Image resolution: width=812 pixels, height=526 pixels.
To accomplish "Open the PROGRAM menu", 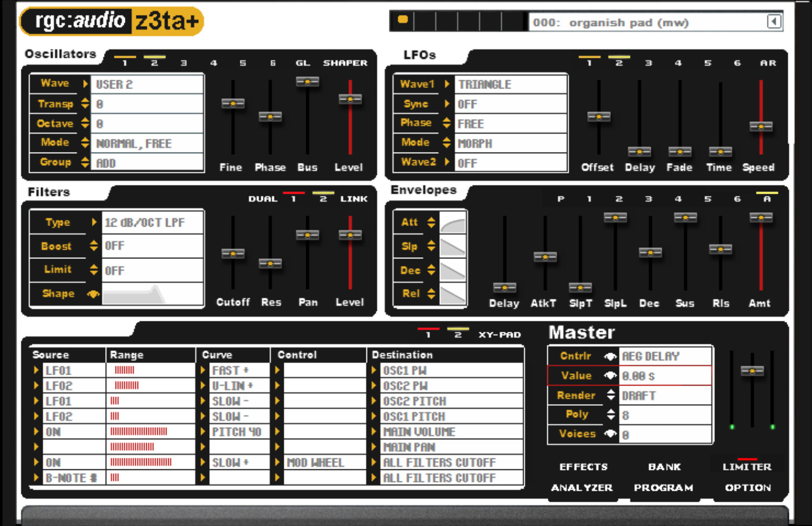I will point(663,487).
